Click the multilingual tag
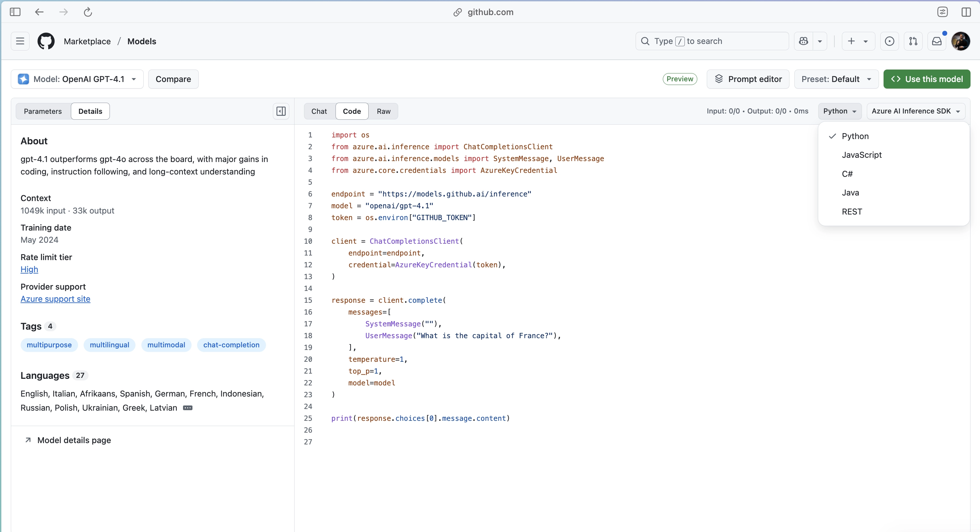980x532 pixels. pos(110,345)
